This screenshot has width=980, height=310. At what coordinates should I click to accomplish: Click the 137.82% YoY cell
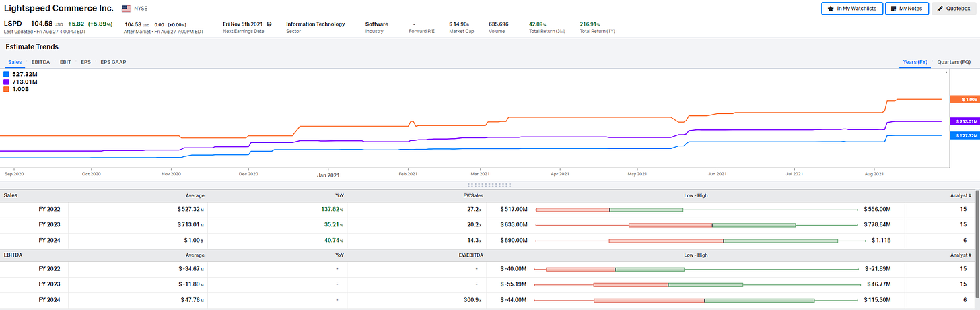(x=333, y=209)
